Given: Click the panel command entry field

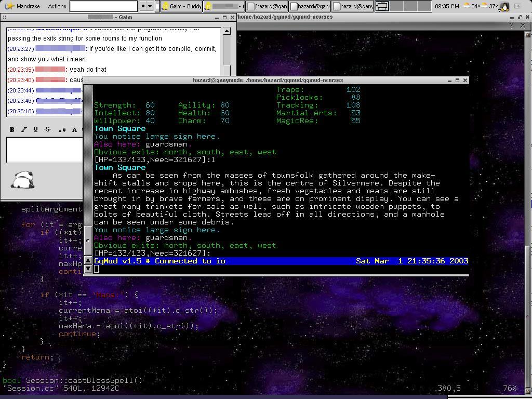Looking at the screenshot, I should (103, 6).
